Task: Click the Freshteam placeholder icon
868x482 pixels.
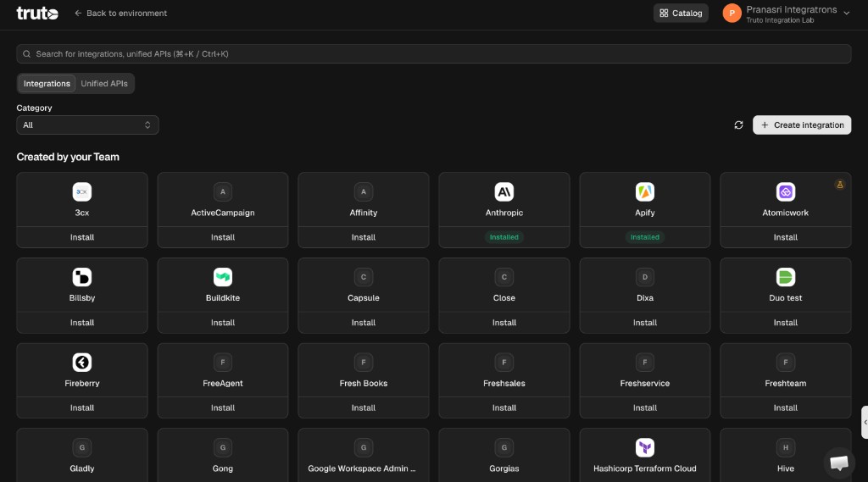Action: click(x=785, y=363)
